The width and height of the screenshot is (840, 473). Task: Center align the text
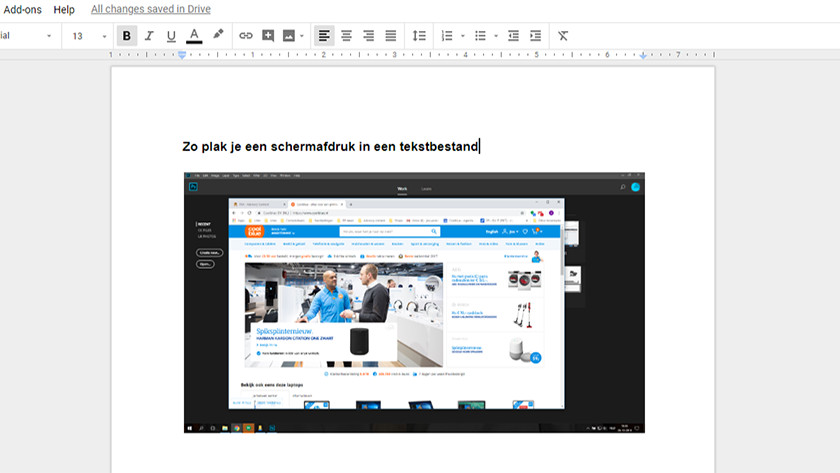346,36
